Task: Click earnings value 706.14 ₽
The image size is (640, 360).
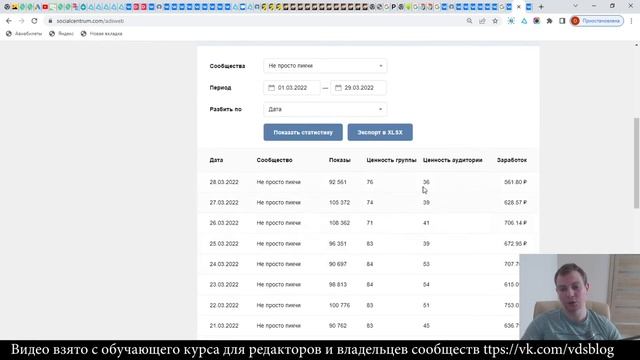Action: point(516,223)
